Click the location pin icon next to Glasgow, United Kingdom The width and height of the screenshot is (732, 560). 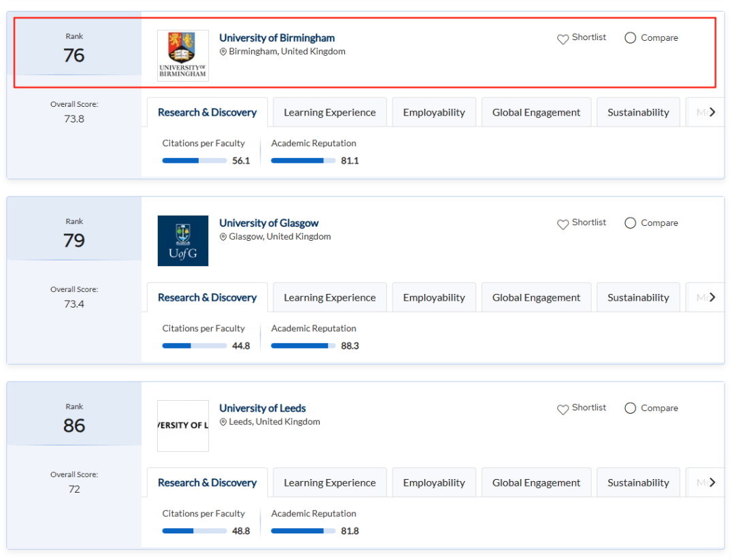(223, 237)
